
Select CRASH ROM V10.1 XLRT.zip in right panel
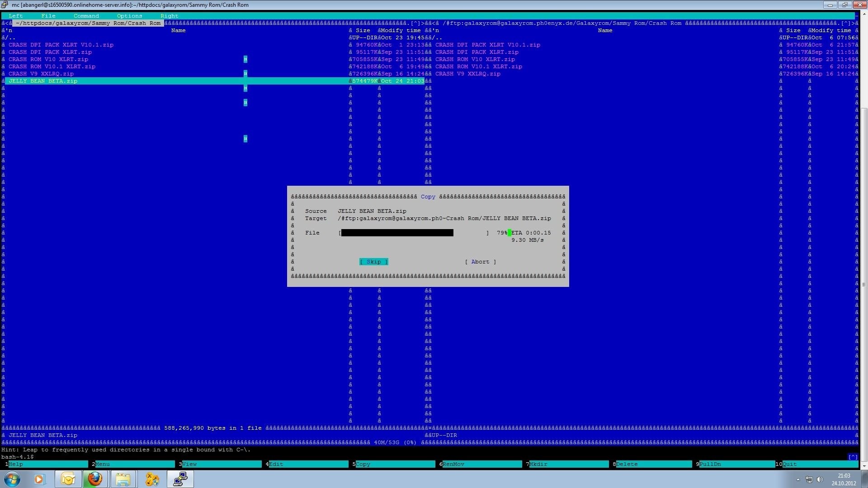click(479, 66)
